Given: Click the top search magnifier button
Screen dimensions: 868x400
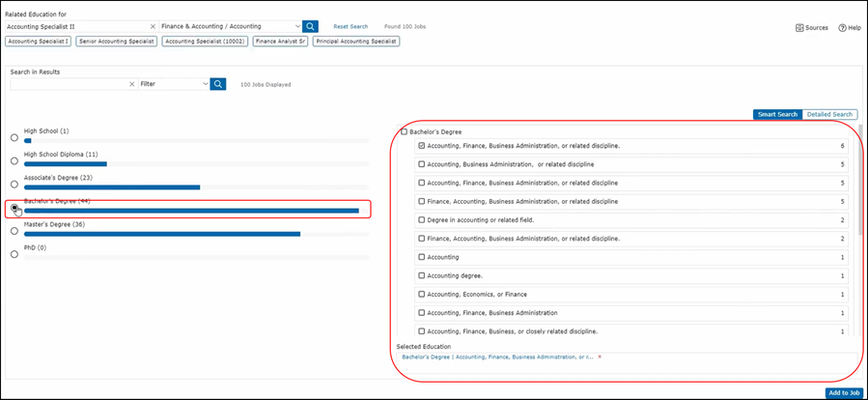Looking at the screenshot, I should tap(310, 27).
